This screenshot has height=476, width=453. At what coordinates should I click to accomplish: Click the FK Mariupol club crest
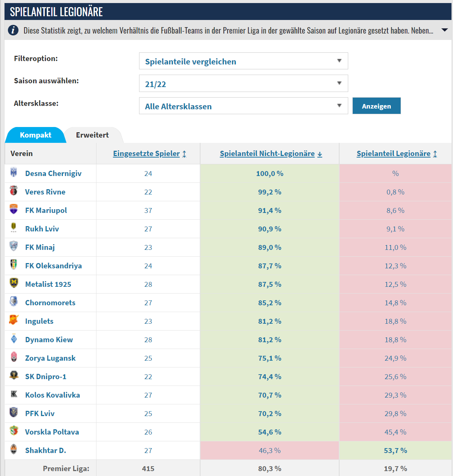point(14,209)
